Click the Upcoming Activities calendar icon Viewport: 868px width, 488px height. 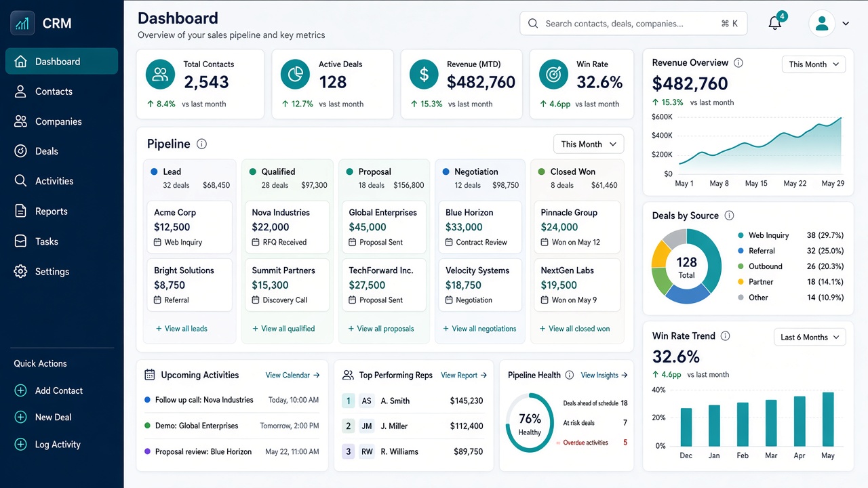tap(150, 375)
